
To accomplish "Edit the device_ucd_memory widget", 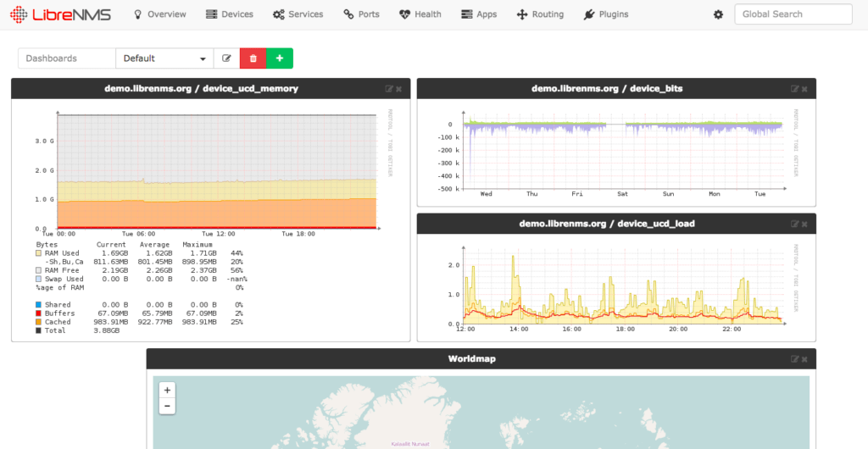I will coord(389,89).
